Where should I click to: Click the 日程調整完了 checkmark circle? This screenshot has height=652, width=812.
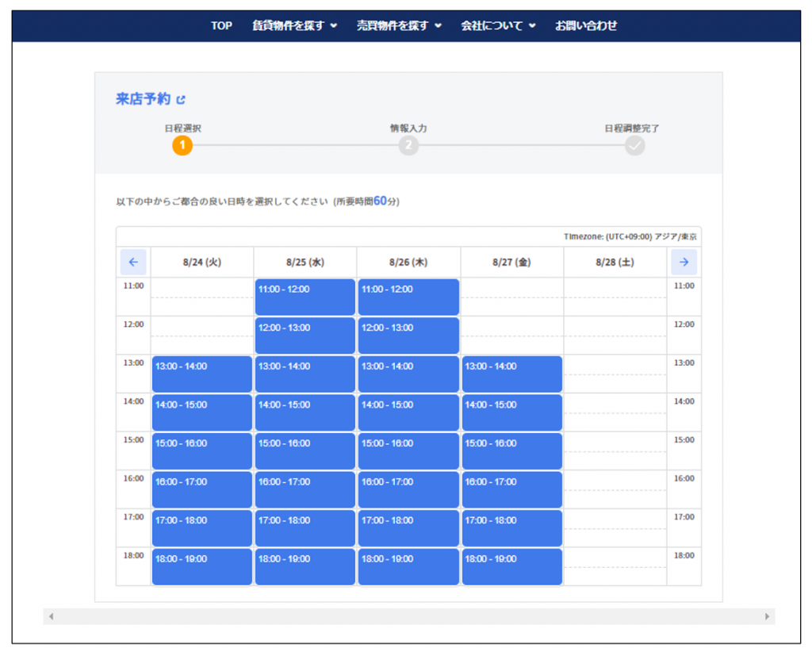tap(634, 145)
